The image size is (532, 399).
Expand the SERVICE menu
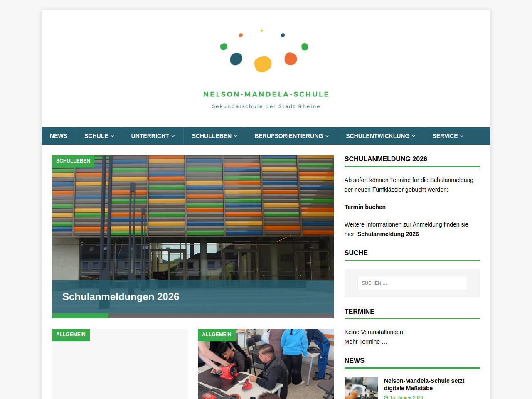448,136
